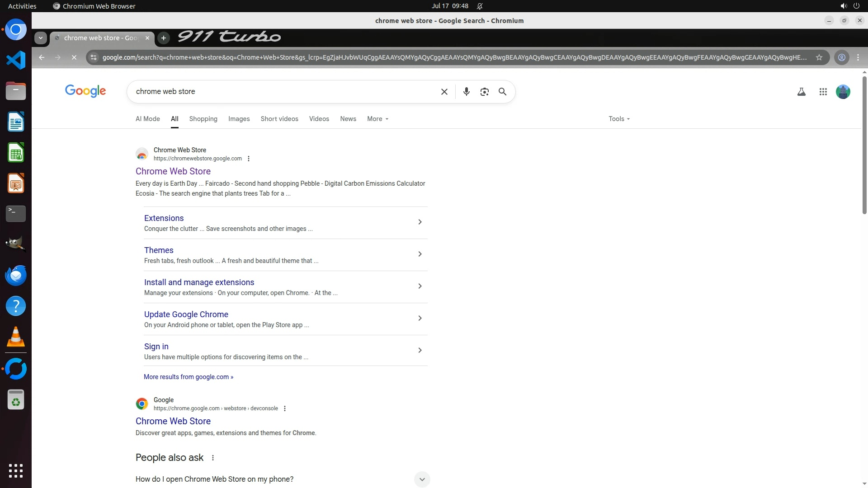Open the Tools dropdown
Screen dimensions: 868x488
click(x=618, y=119)
